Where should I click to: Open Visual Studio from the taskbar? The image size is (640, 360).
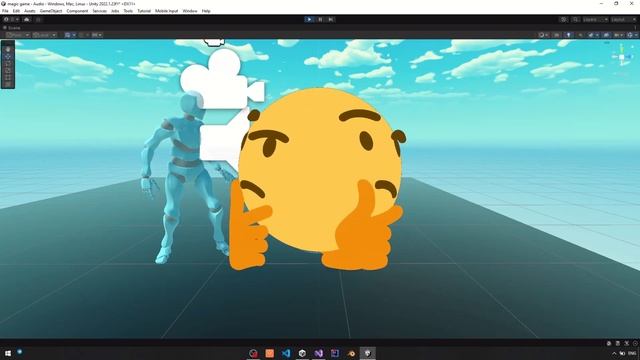point(319,353)
